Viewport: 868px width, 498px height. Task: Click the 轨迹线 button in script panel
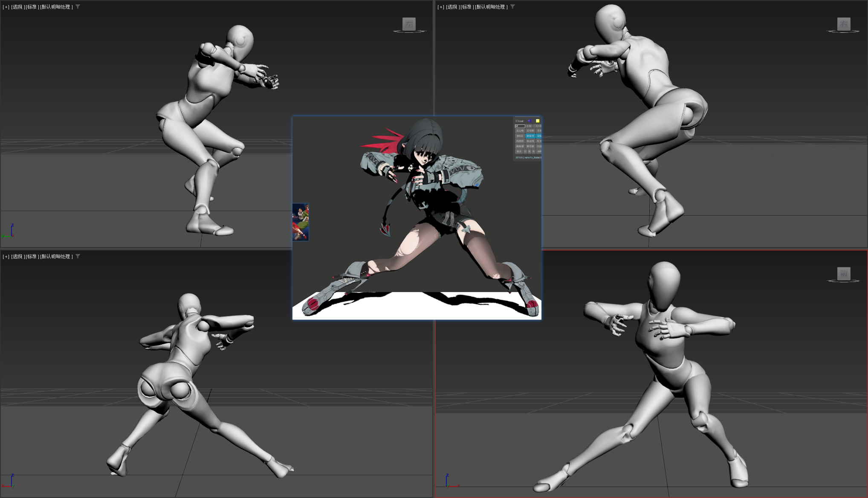click(x=530, y=141)
